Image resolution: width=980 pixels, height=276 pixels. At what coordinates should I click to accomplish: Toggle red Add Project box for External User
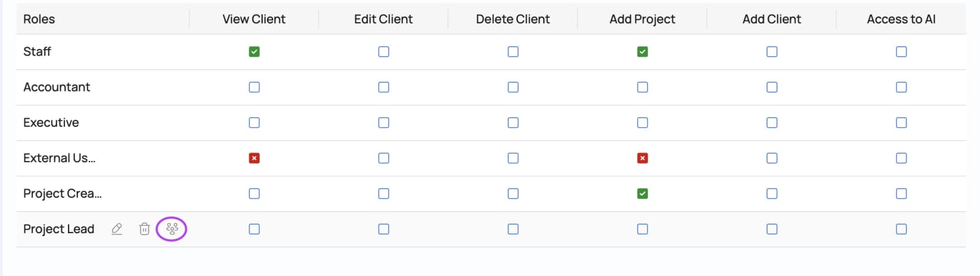point(643,158)
